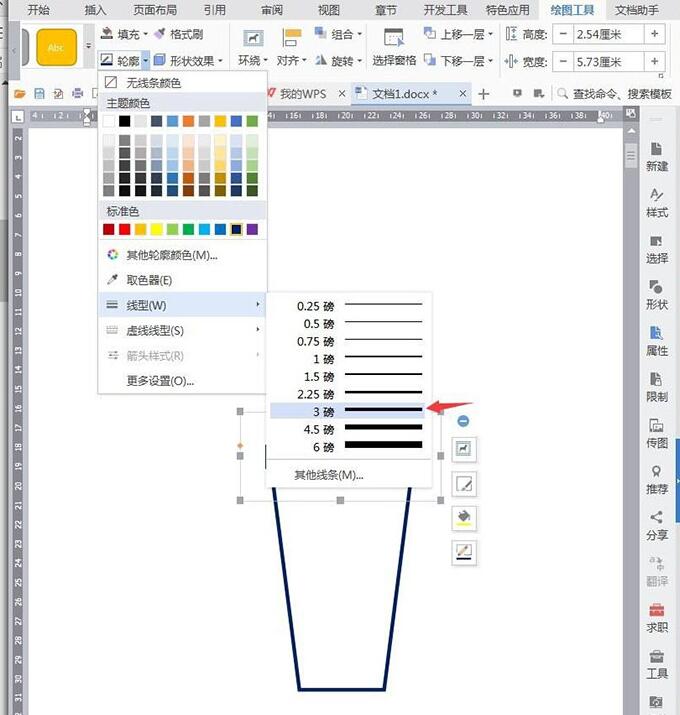Open Other Outline Colors (其他轮廓颜色)

[182, 255]
